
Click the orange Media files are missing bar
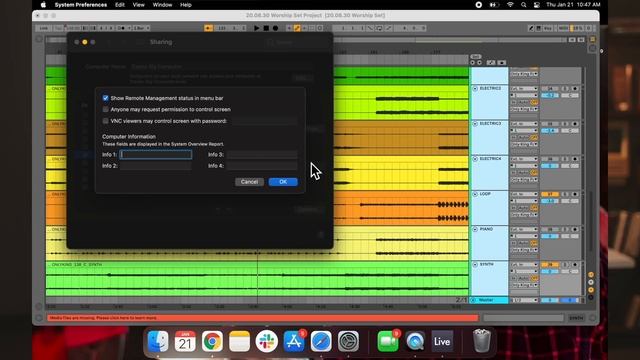[x=262, y=318]
